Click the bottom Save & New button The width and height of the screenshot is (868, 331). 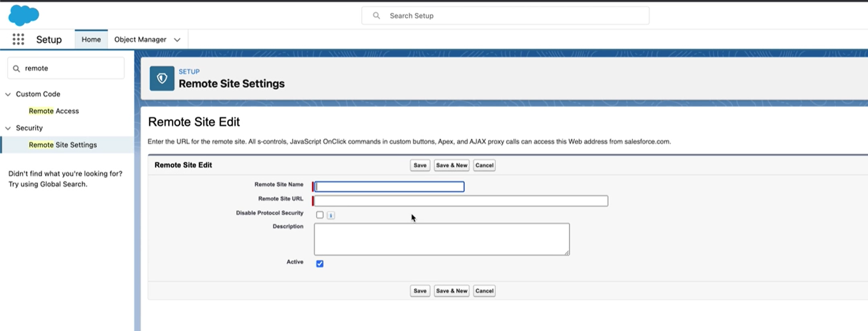click(x=451, y=291)
